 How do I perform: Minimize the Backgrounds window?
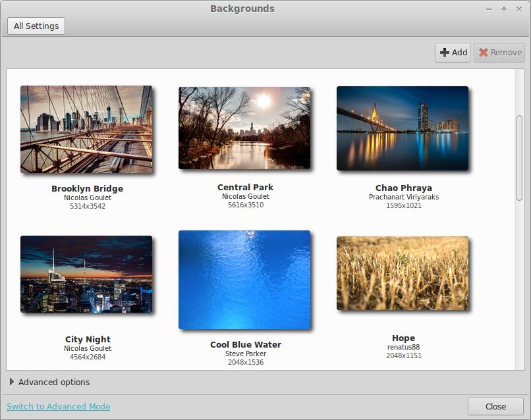[x=489, y=9]
